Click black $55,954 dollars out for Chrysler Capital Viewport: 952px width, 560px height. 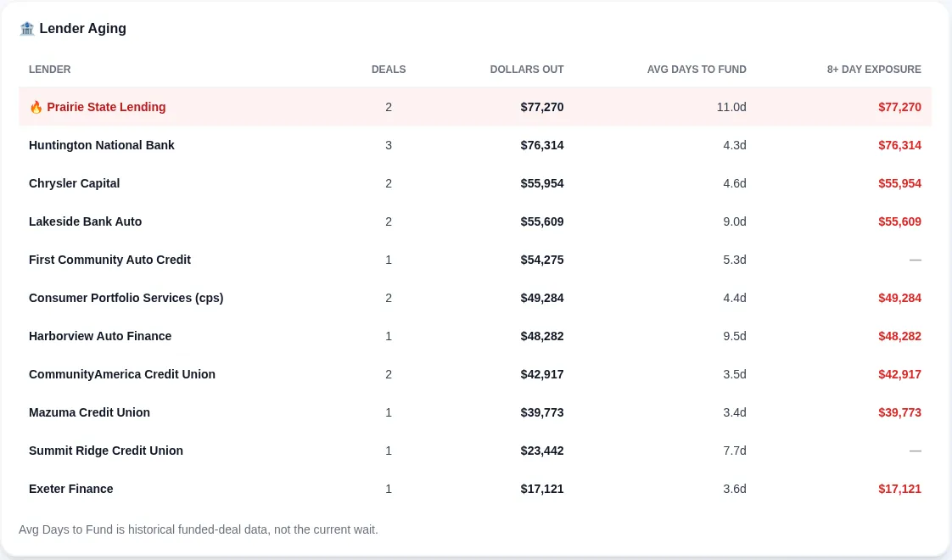click(542, 183)
